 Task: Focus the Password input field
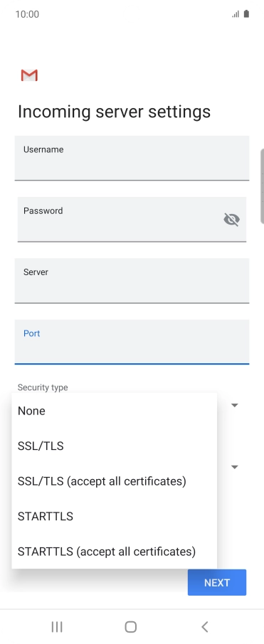[x=132, y=220]
